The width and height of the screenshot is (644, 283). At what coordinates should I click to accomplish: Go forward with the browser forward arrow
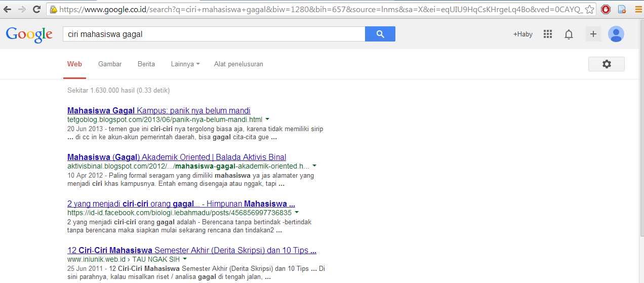[22, 9]
